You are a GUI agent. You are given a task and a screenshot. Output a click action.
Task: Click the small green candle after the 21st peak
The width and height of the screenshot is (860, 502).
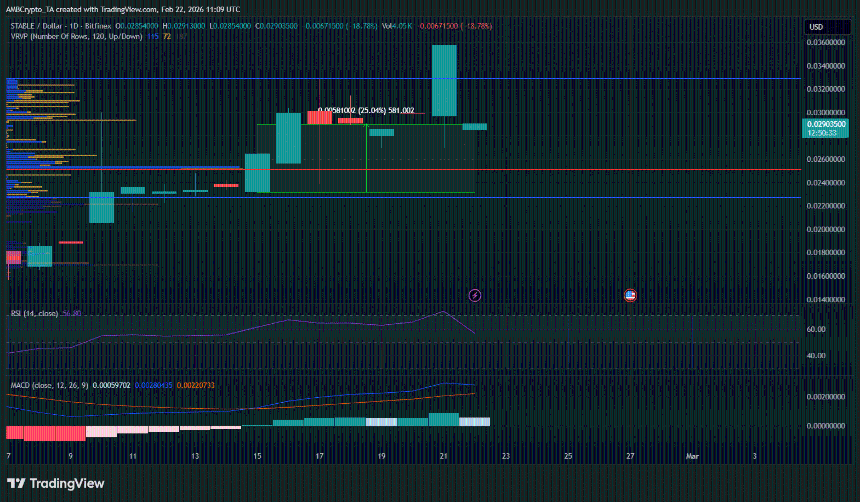(474, 127)
